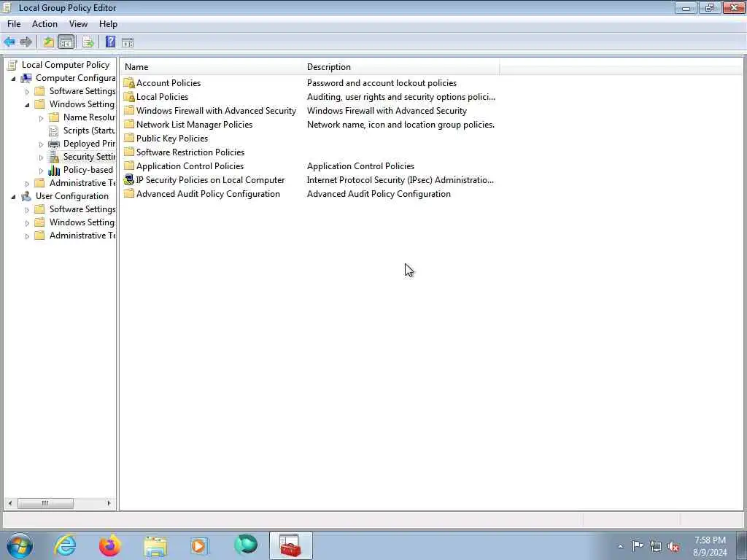Image resolution: width=747 pixels, height=560 pixels.
Task: Launch Firefox from the taskbar
Action: pyautogui.click(x=110, y=545)
